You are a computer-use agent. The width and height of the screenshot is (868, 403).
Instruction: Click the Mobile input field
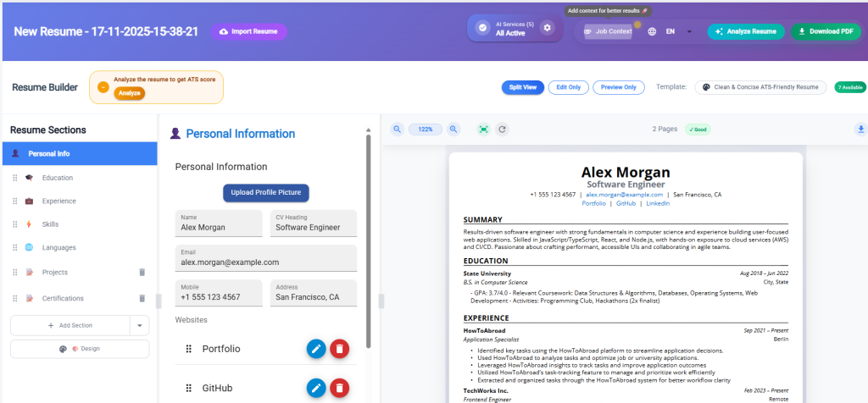pyautogui.click(x=219, y=293)
